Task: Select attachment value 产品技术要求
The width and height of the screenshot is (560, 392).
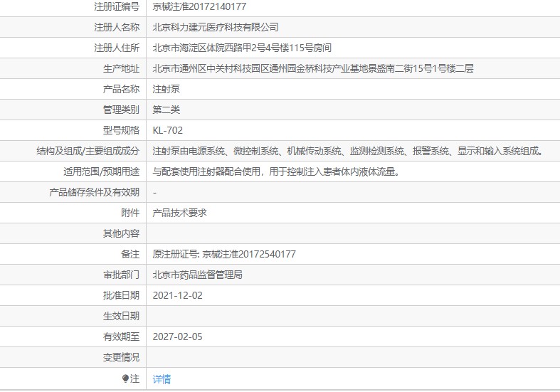Action: 179,213
